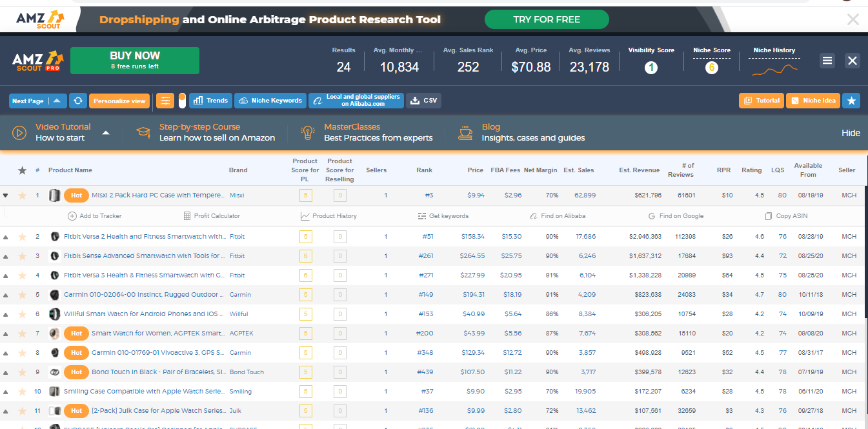The image size is (868, 429).
Task: Star the Garmin Instinct row
Action: pyautogui.click(x=22, y=295)
